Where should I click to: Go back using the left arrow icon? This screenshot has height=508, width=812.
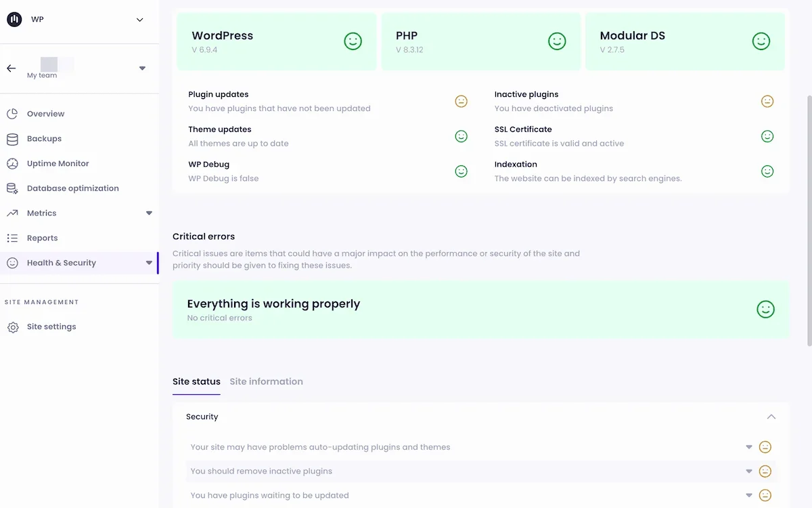pos(12,68)
